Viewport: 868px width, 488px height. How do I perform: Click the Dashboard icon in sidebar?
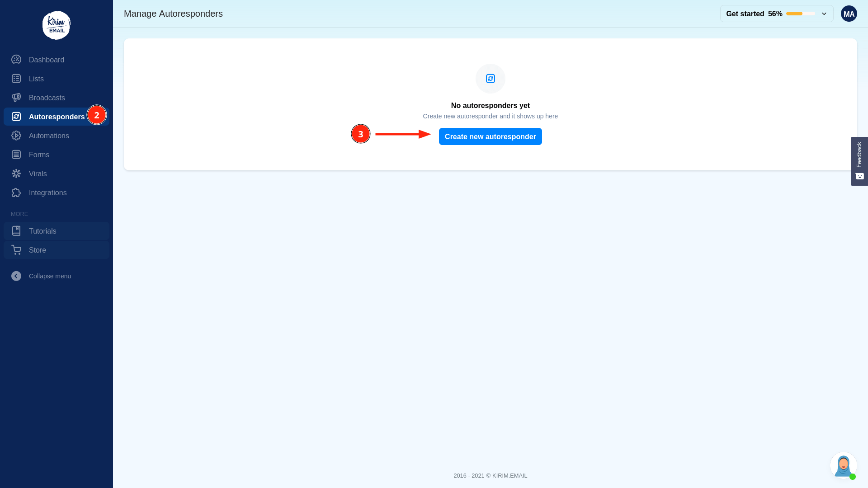(16, 59)
